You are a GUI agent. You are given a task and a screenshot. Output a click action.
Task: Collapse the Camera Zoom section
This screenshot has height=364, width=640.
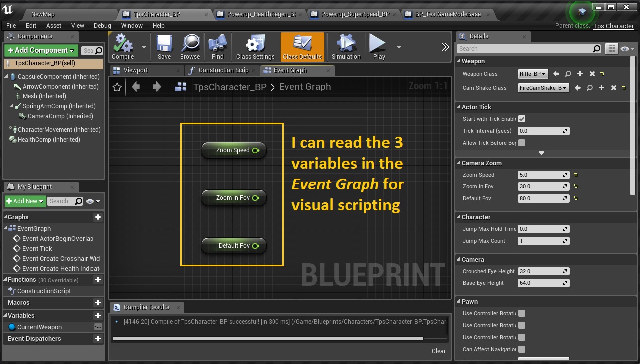click(460, 163)
